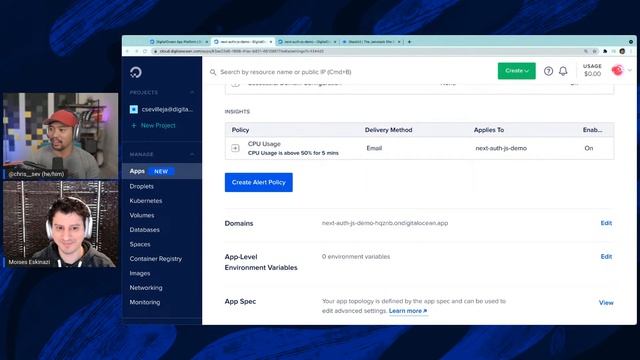Close the Blaseball tab
640x360 pixels.
(x=399, y=42)
